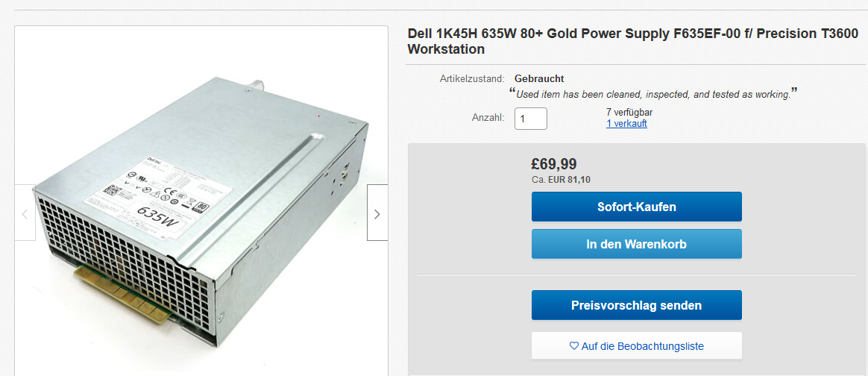Image resolution: width=868 pixels, height=376 pixels.
Task: Open the '1 verkauft' sales history link
Action: tap(626, 124)
